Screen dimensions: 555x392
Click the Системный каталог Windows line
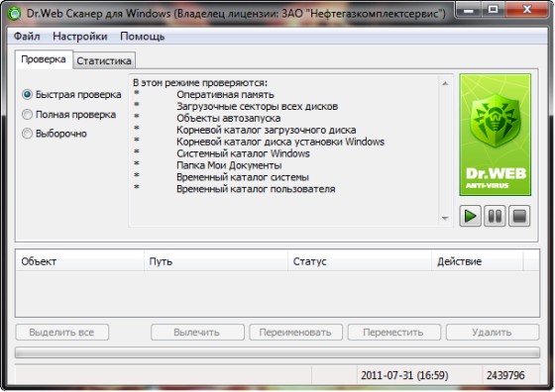point(243,153)
